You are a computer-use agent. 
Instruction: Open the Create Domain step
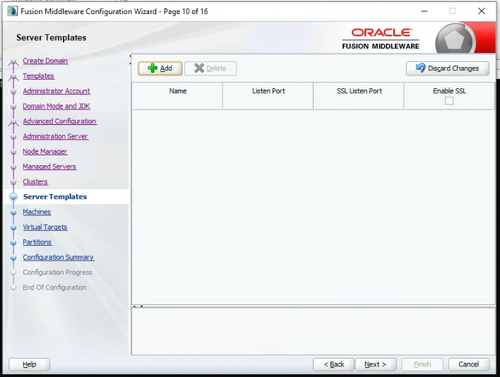pos(45,61)
